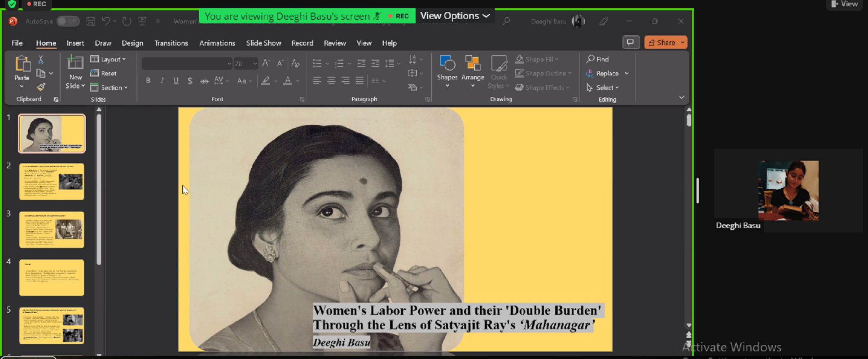Click the Cut scissors icon

pos(41,59)
